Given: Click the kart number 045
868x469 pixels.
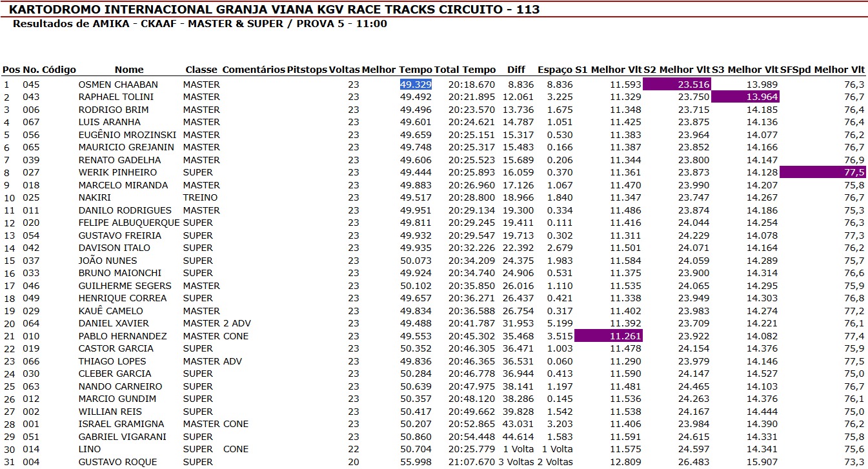Looking at the screenshot, I should [x=31, y=85].
